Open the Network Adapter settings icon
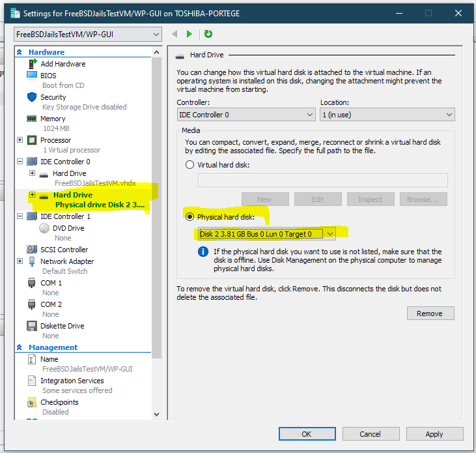Viewport: 476px width, 453px height. [x=32, y=261]
